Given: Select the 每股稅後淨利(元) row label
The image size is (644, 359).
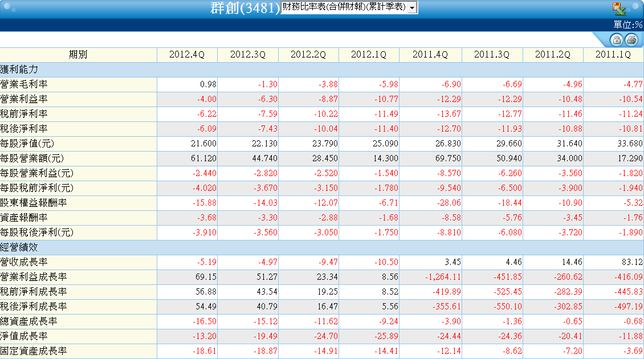Looking at the screenshot, I should tap(37, 232).
